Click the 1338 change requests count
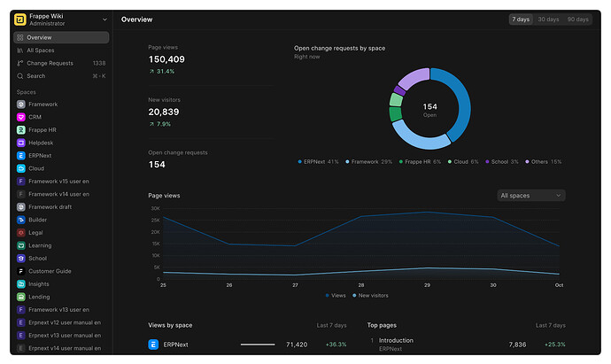611x364 pixels. coord(99,63)
